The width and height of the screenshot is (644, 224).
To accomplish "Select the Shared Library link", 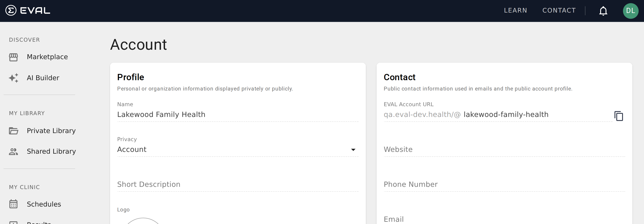I will click(51, 151).
